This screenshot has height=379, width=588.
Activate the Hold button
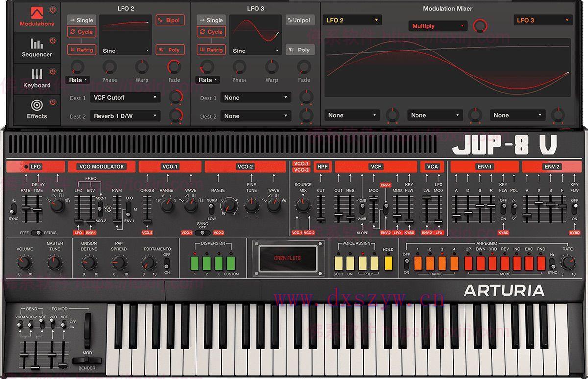point(388,263)
